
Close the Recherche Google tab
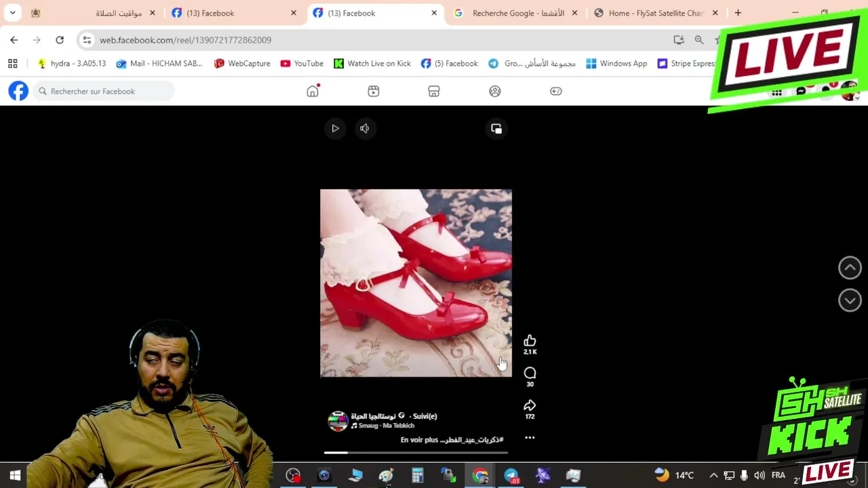pos(574,13)
